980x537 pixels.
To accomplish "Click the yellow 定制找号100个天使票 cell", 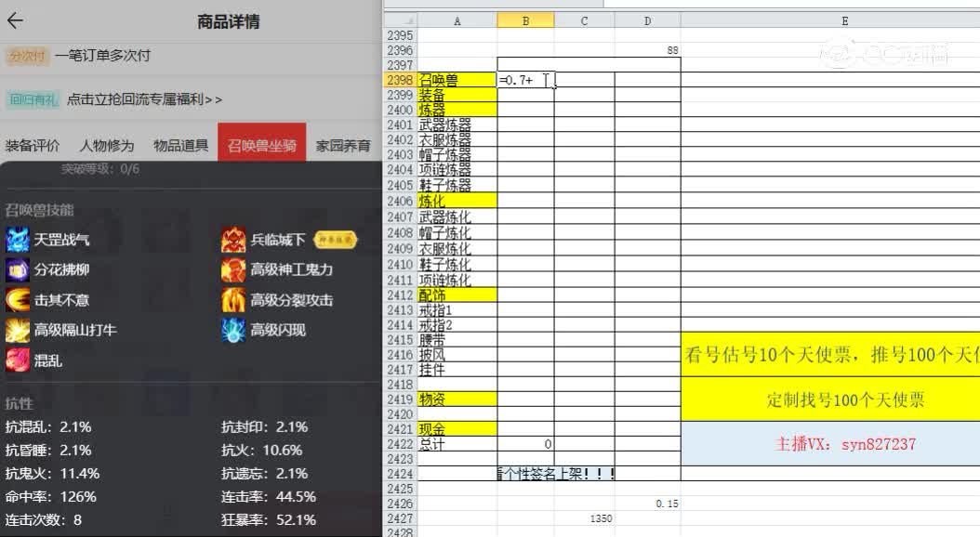I will [844, 399].
